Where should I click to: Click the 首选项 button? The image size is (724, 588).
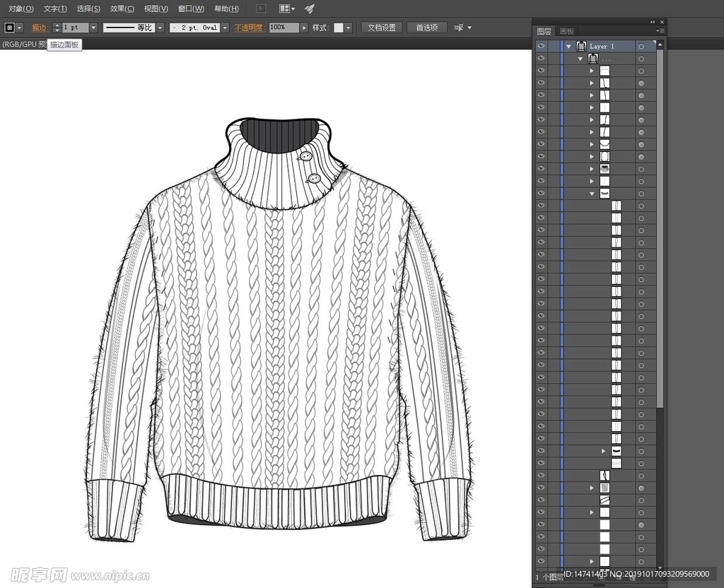pos(426,28)
